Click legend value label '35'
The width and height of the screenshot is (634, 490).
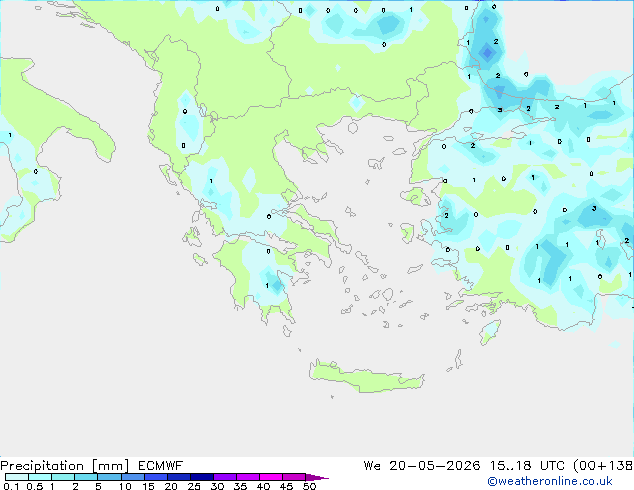(240, 486)
